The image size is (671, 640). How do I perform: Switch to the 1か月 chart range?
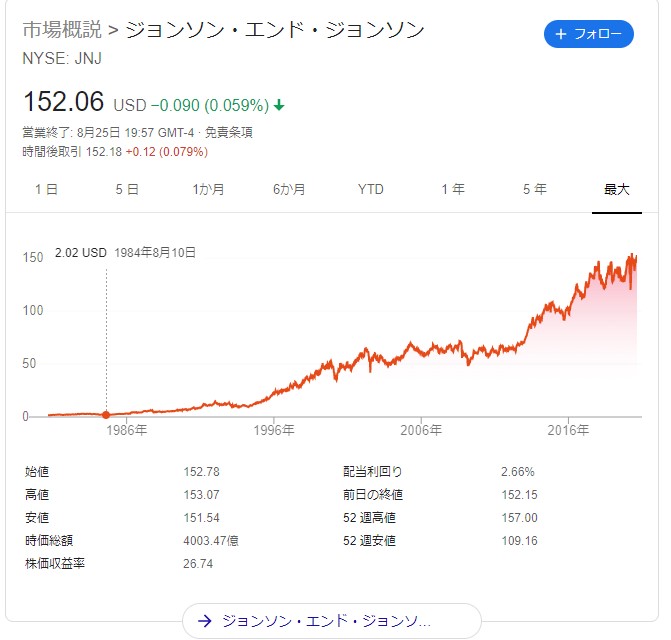(208, 189)
